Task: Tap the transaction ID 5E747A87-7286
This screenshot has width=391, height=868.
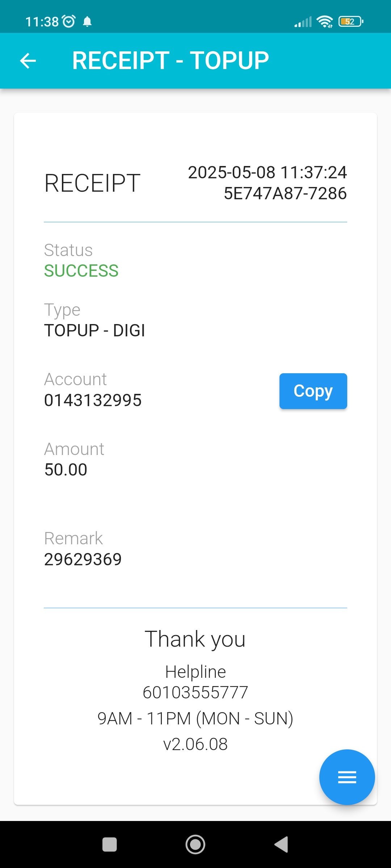Action: (285, 193)
